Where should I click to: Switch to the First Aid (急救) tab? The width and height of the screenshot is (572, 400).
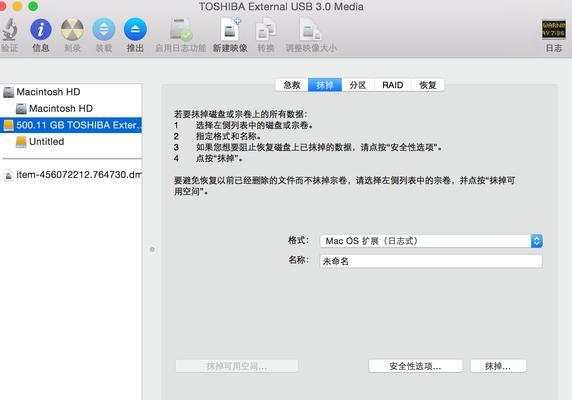(292, 85)
